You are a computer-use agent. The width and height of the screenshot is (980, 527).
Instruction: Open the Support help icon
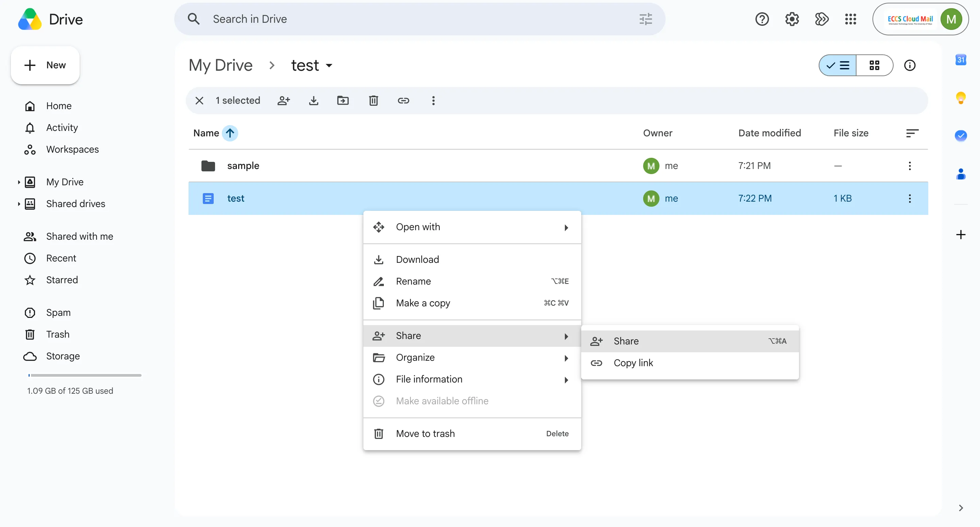pos(762,19)
